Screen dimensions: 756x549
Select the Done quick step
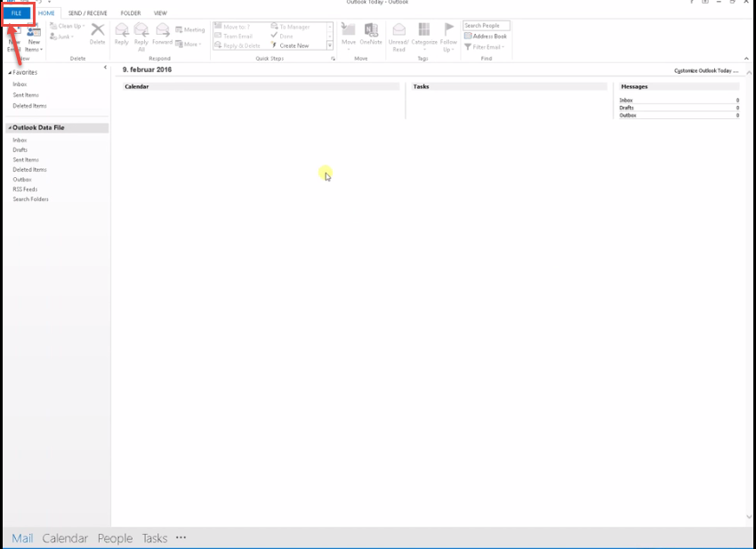click(x=282, y=36)
